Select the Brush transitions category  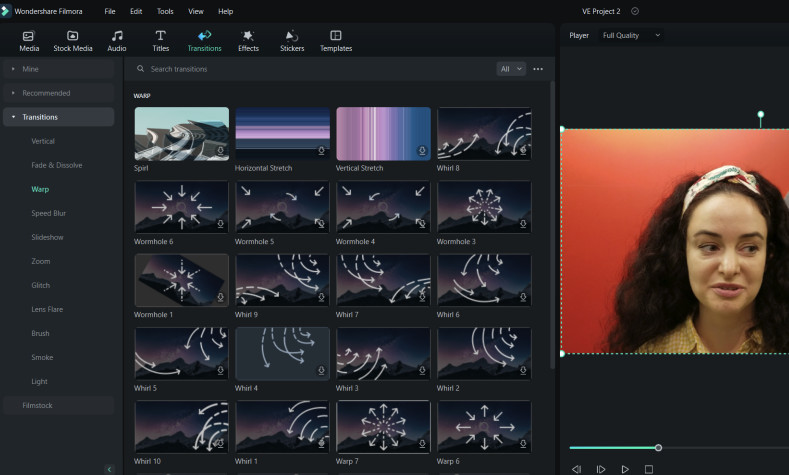(x=40, y=333)
